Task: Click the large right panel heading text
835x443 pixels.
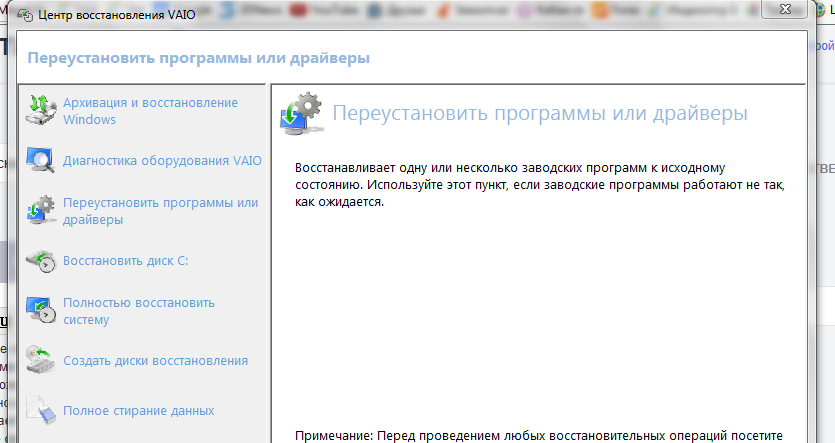Action: (539, 113)
